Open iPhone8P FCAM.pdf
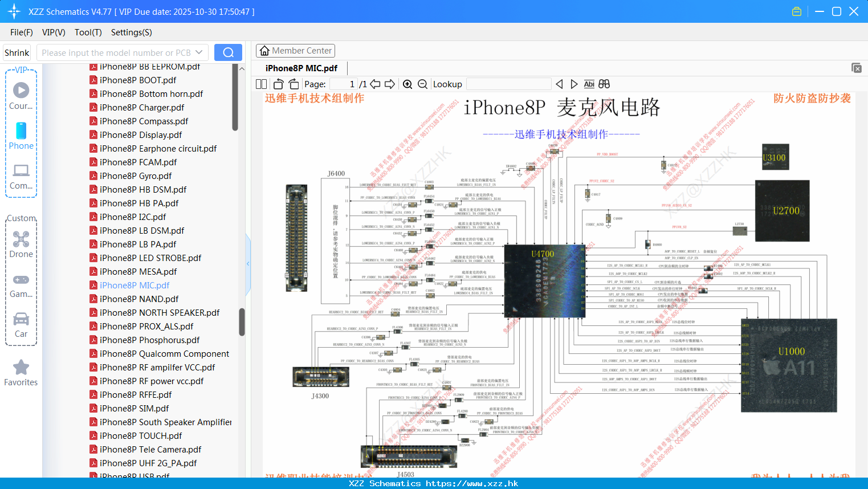 point(138,162)
